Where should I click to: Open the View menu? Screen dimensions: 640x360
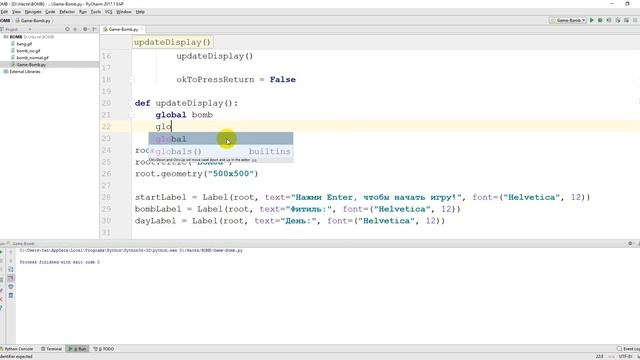(16, 12)
